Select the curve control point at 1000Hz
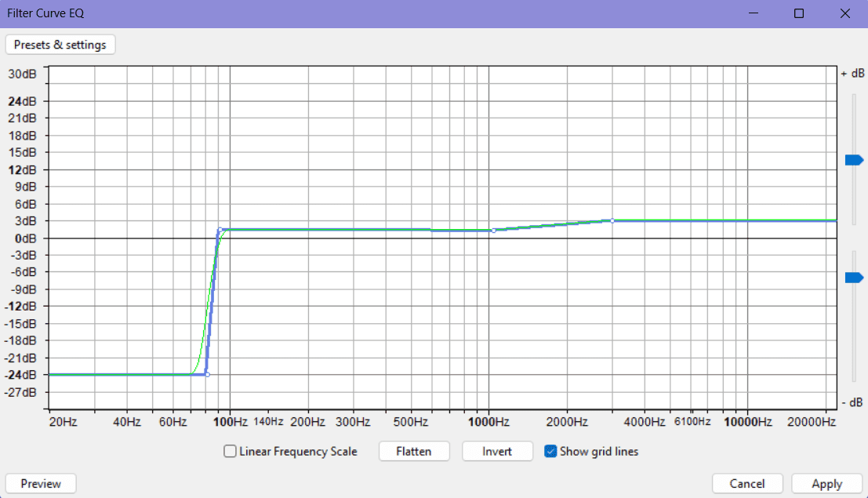Viewport: 868px width, 498px height. pyautogui.click(x=494, y=231)
